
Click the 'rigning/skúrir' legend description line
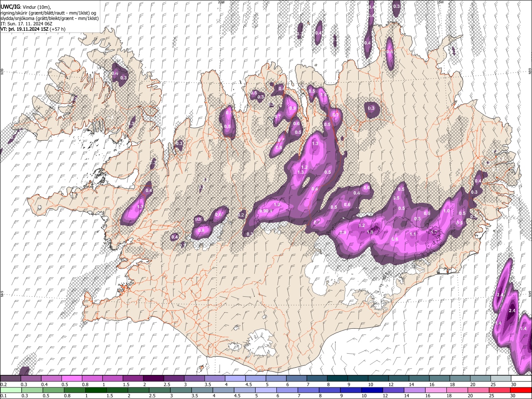pyautogui.click(x=49, y=12)
